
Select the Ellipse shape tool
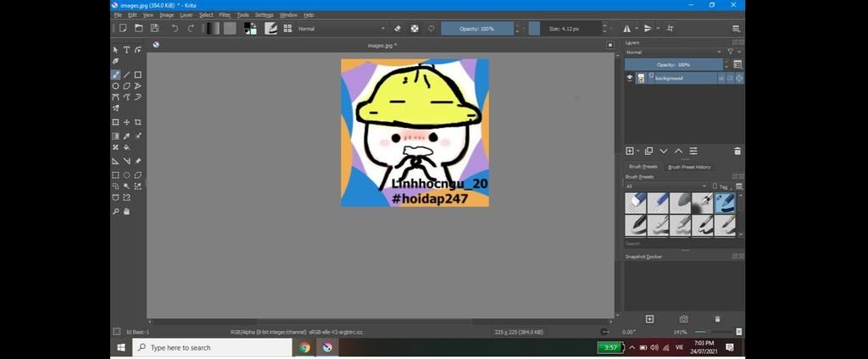[115, 86]
